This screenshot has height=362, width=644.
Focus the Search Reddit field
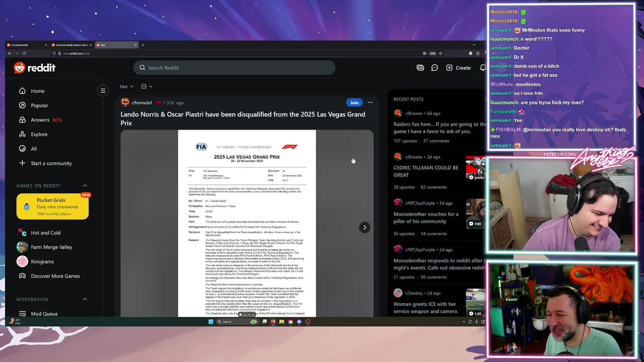pos(234,68)
